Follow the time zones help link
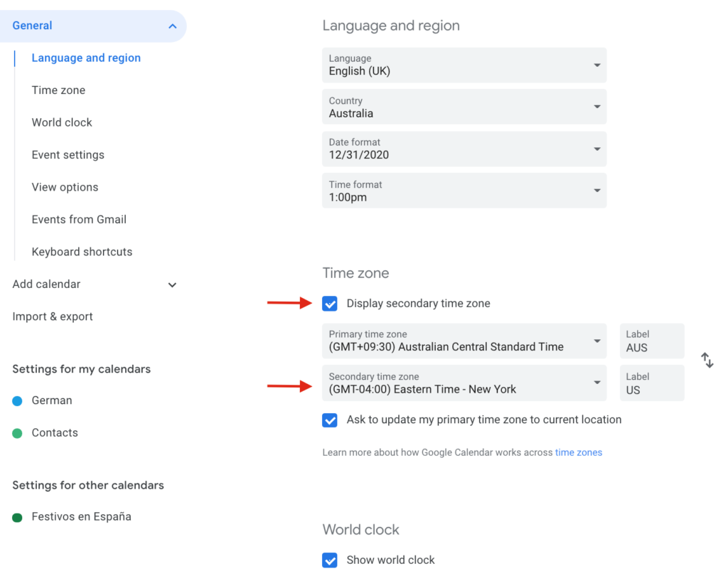Screen dimensions: 728x586 [579, 452]
